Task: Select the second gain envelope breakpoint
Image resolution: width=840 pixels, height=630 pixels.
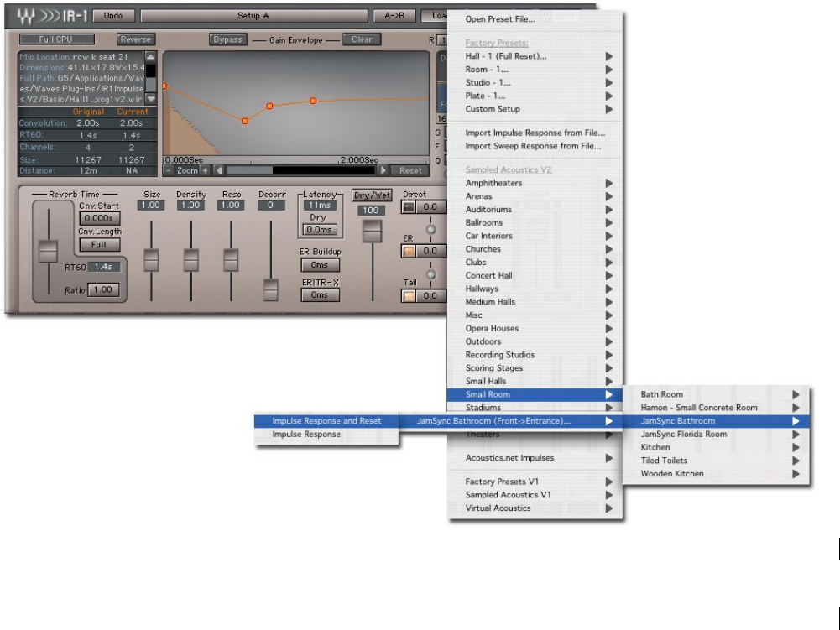Action: click(x=269, y=106)
